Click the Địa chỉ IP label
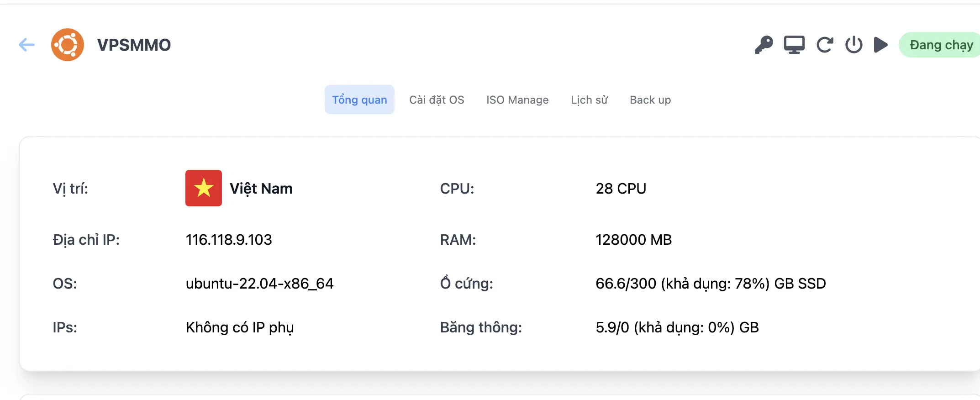980x400 pixels. click(x=86, y=239)
